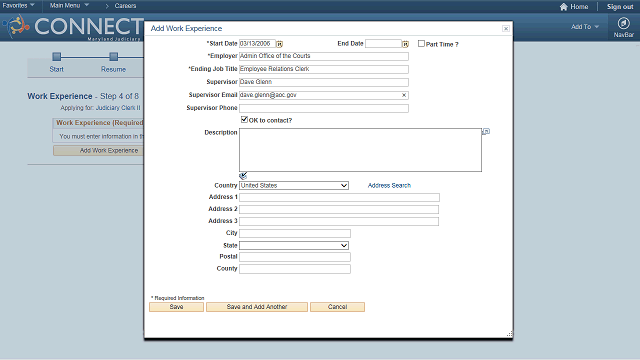Click the Address 2 field
The image size is (640, 360).
[339, 209]
